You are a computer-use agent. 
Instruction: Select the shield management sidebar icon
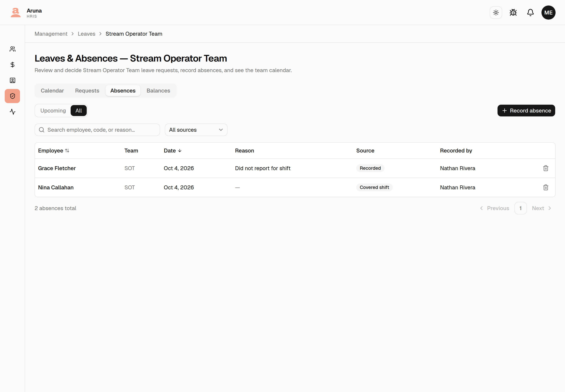click(x=13, y=96)
